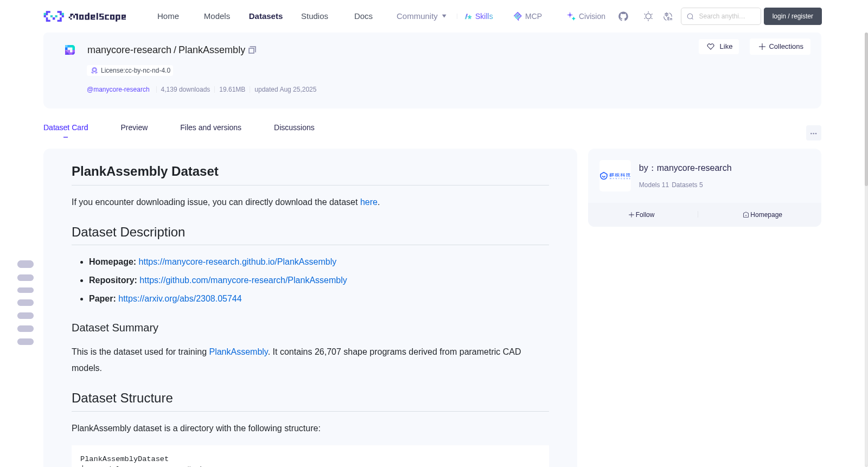Click 'Models 11' in the organization card

[654, 185]
